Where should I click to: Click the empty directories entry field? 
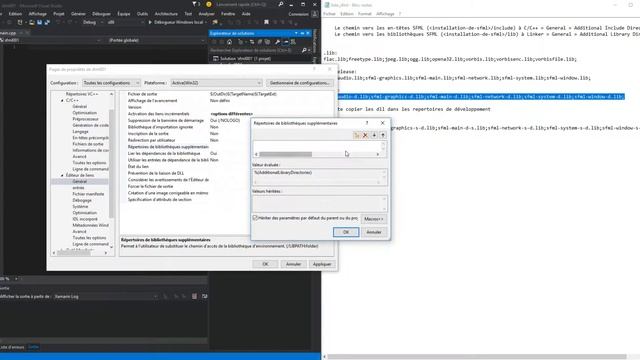(x=317, y=146)
